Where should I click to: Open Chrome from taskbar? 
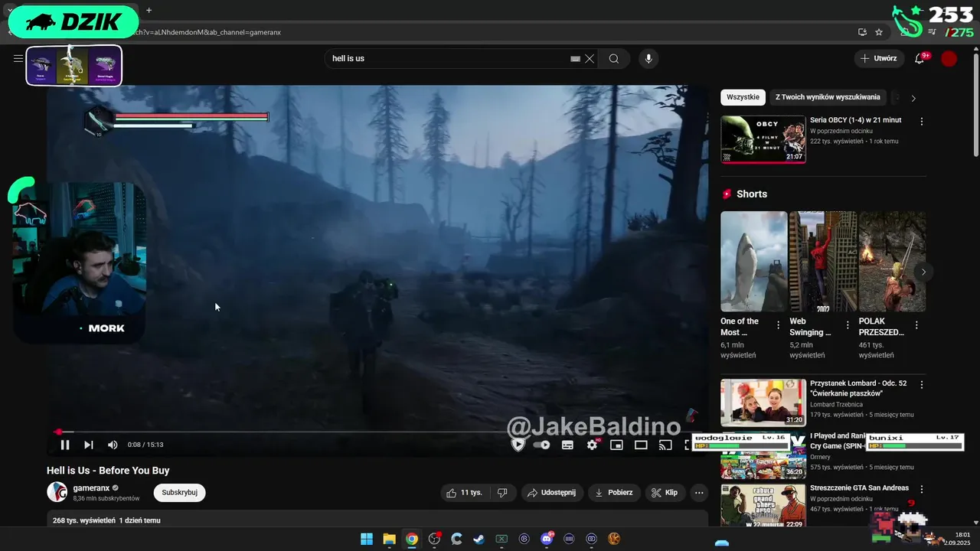[412, 539]
